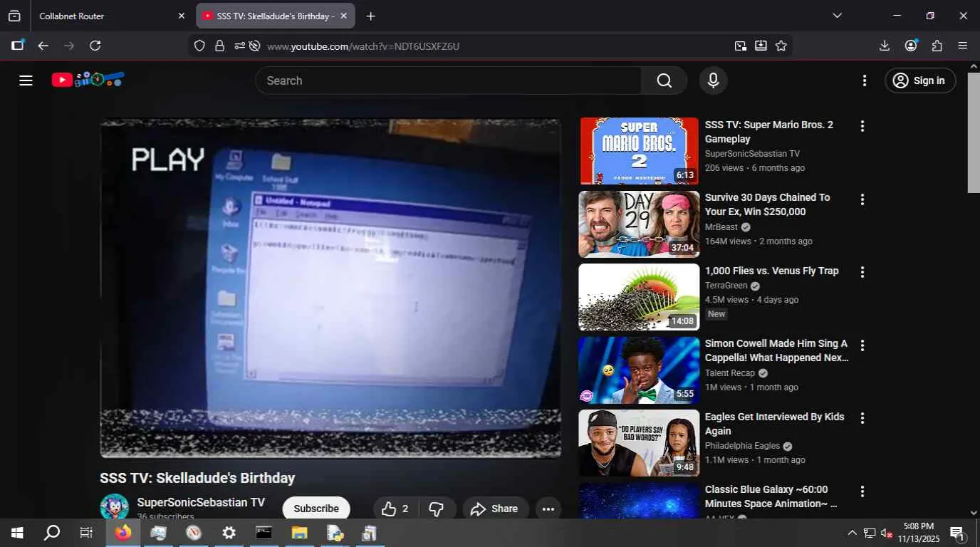Open 'Survive 30 Days Chained To Your Ex' title

[768, 204]
